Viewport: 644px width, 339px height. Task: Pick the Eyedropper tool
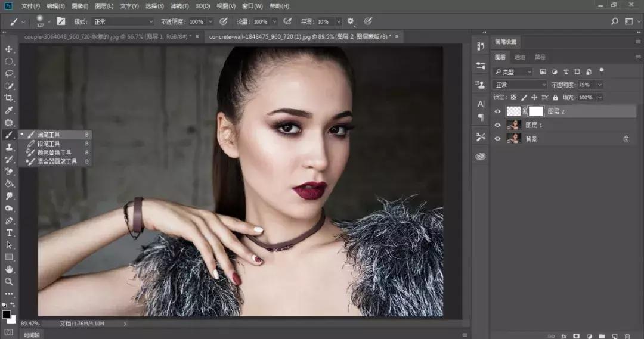coord(9,111)
